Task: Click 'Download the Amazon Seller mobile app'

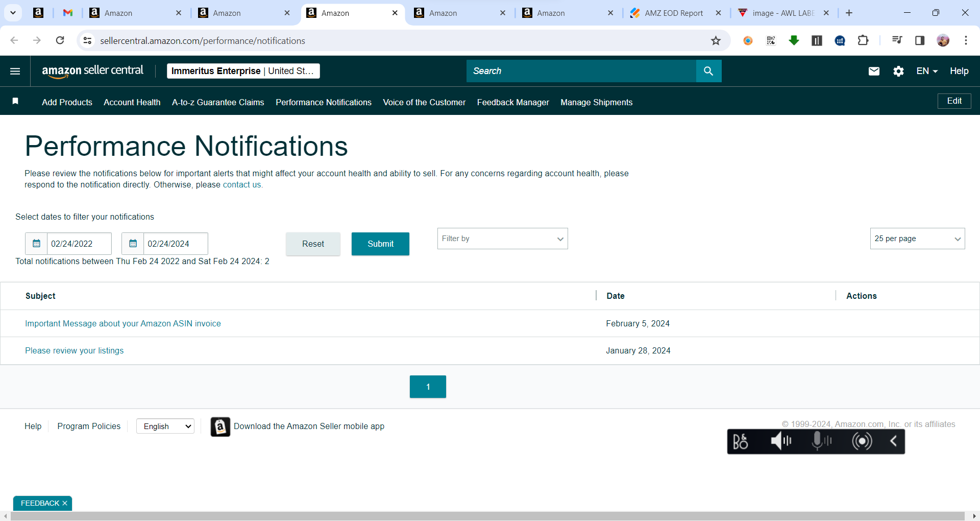Action: tap(309, 426)
